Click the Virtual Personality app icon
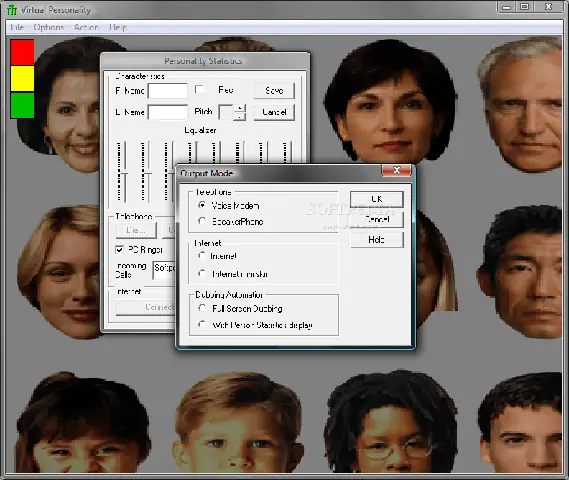This screenshot has width=569, height=480. click(12, 9)
